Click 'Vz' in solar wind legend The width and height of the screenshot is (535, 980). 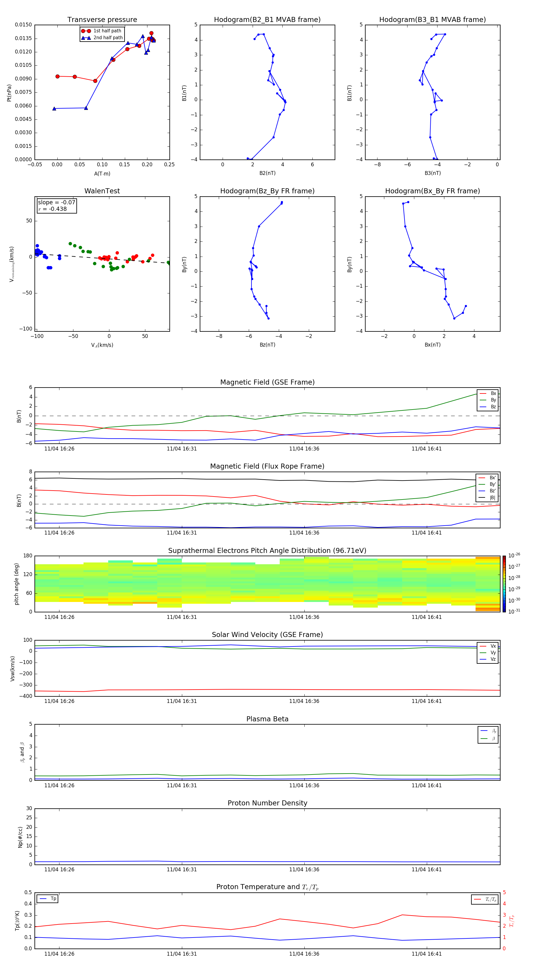click(x=493, y=659)
